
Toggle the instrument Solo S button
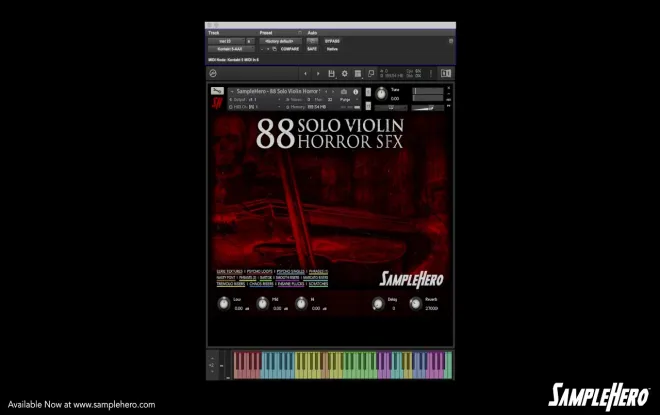click(x=368, y=92)
